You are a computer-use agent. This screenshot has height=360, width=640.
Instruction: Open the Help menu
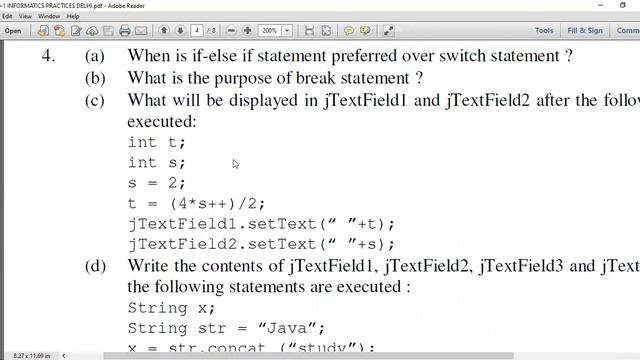pyautogui.click(x=73, y=16)
